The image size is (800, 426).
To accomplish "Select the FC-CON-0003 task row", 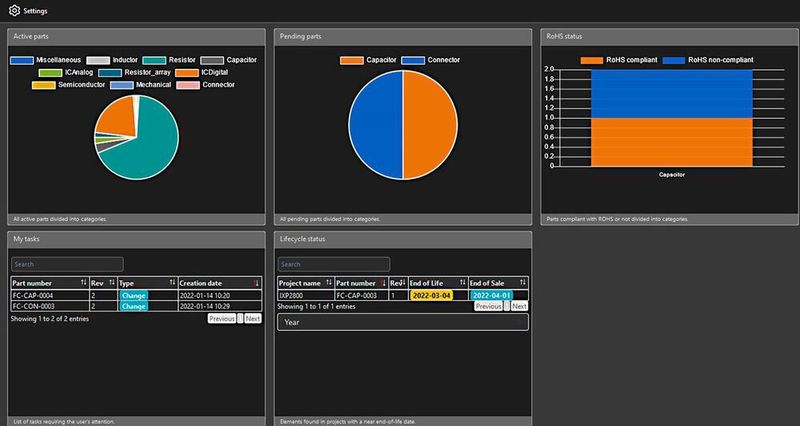I will (136, 306).
